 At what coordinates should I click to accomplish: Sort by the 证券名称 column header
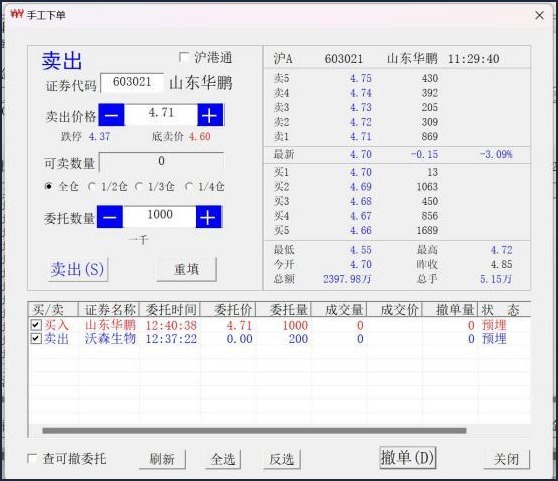click(x=109, y=310)
